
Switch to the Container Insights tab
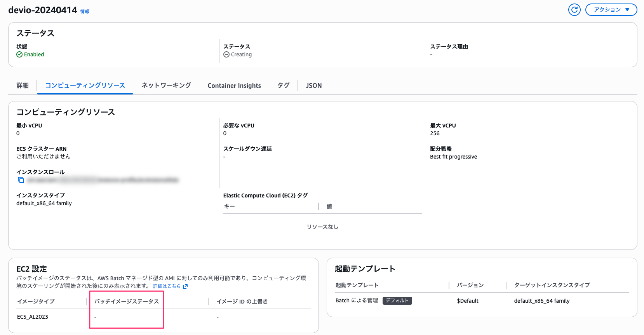click(x=234, y=85)
